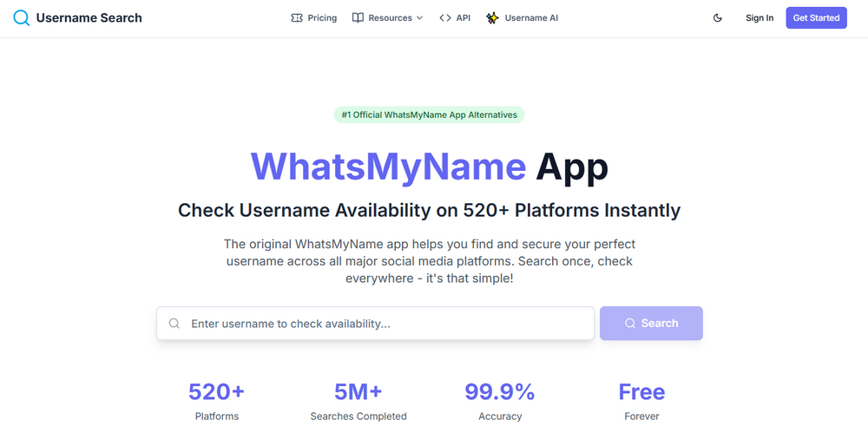This screenshot has height=446, width=868.
Task: Click the 99.9% Accuracy statistic
Action: (500, 403)
